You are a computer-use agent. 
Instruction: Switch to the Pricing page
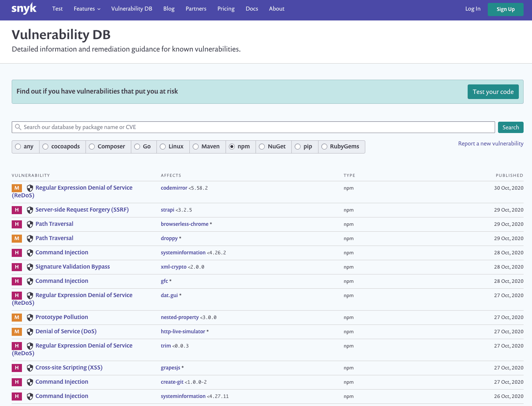click(226, 8)
